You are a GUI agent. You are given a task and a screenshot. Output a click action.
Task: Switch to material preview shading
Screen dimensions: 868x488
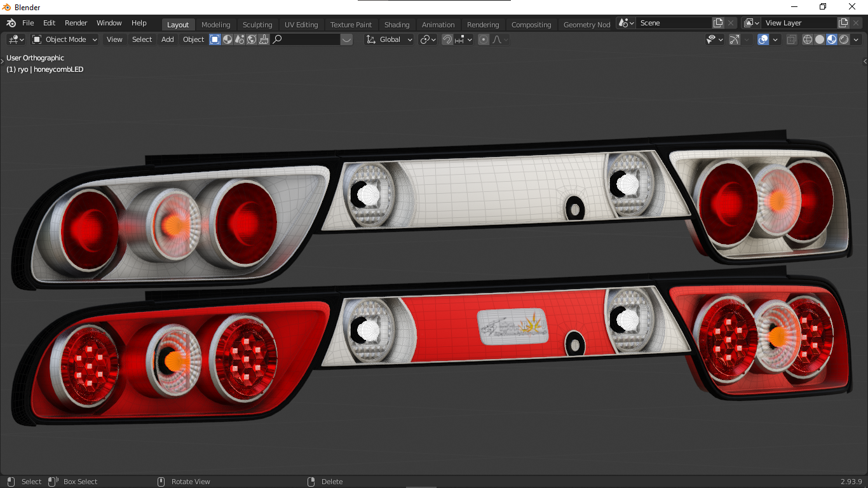coord(832,39)
